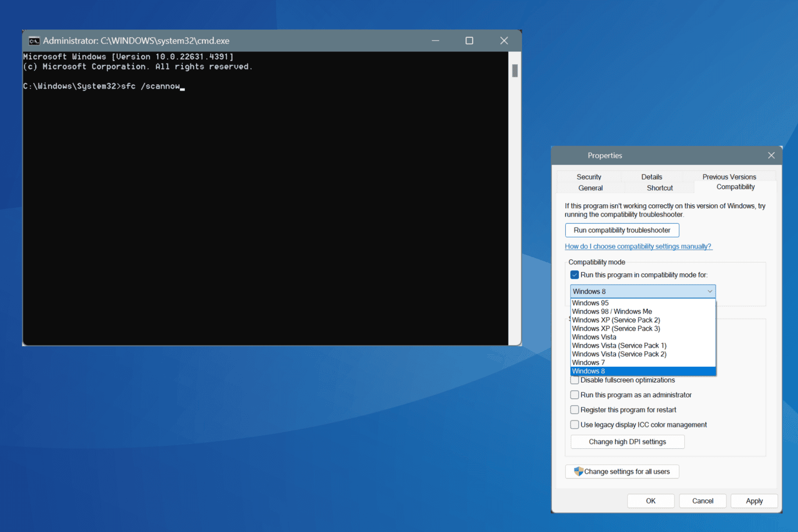Click the shield icon on Change settings button
Image resolution: width=798 pixels, height=532 pixels.
tap(578, 471)
